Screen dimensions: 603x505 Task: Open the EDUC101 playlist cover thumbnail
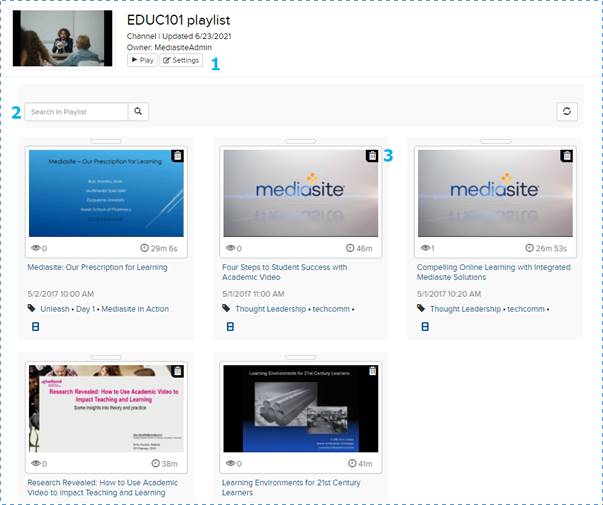(62, 38)
